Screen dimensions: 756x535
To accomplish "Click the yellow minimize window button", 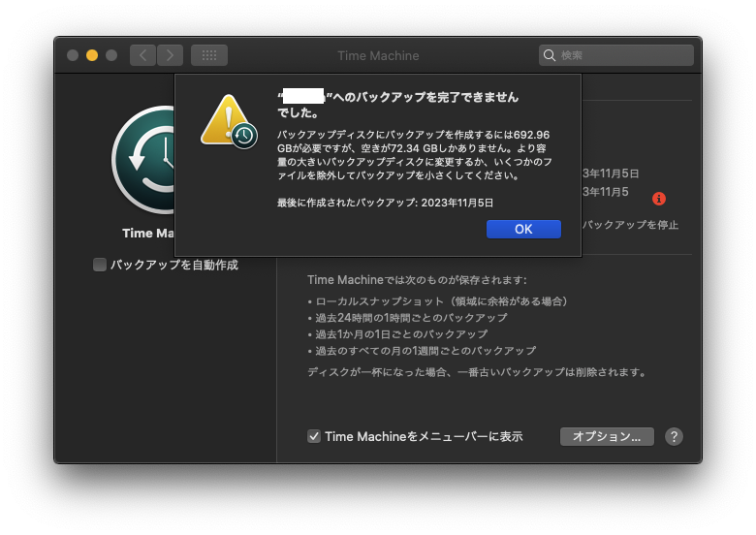I will [92, 55].
